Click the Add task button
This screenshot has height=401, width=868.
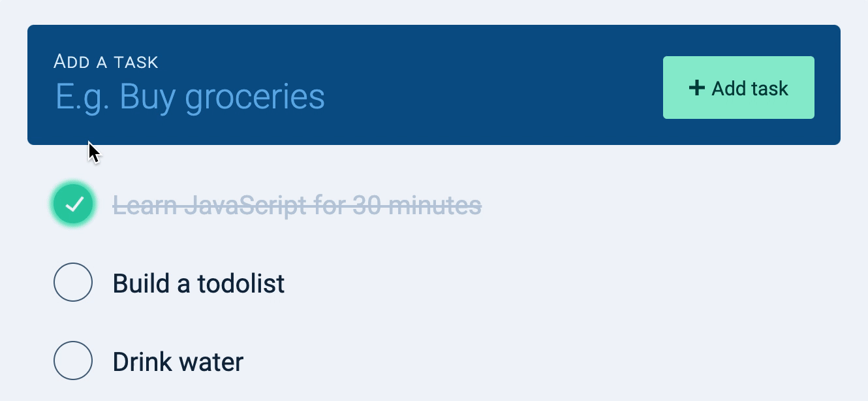click(738, 87)
